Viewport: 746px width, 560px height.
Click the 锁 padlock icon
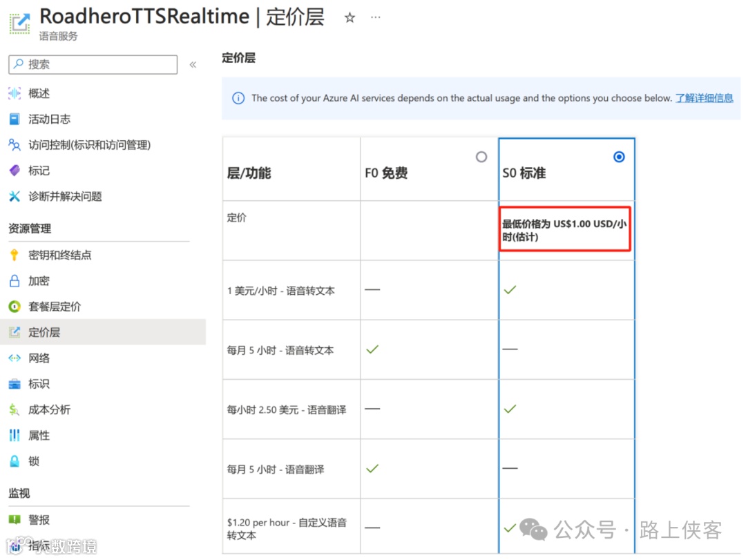pyautogui.click(x=15, y=461)
